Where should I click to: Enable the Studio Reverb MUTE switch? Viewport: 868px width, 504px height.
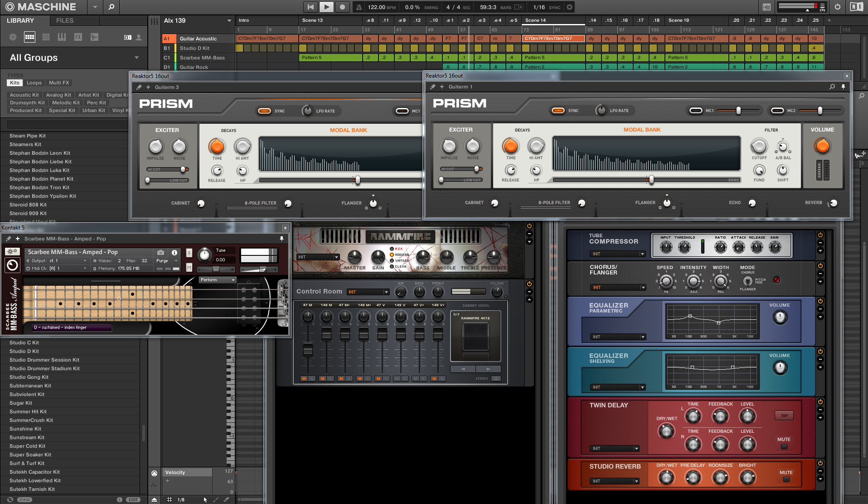coord(786,480)
